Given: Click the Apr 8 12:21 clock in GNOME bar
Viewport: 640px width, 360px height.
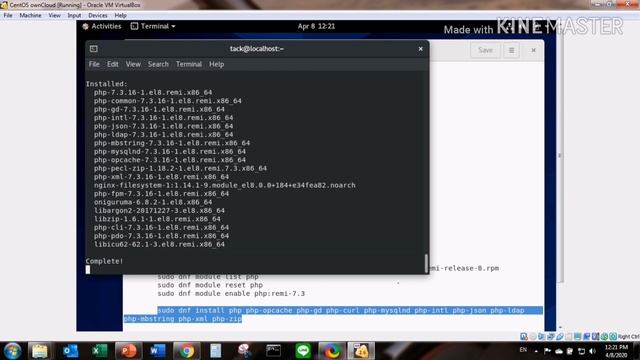Looking at the screenshot, I should tap(316, 26).
